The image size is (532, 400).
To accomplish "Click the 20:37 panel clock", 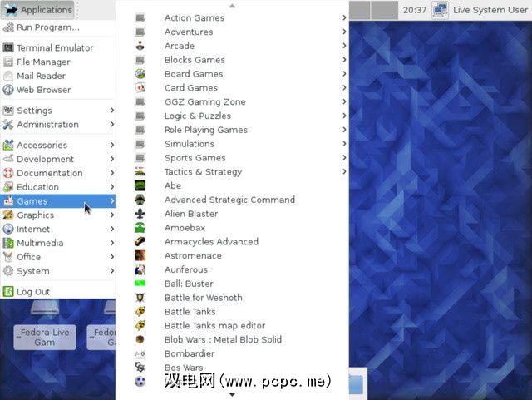I will (415, 10).
